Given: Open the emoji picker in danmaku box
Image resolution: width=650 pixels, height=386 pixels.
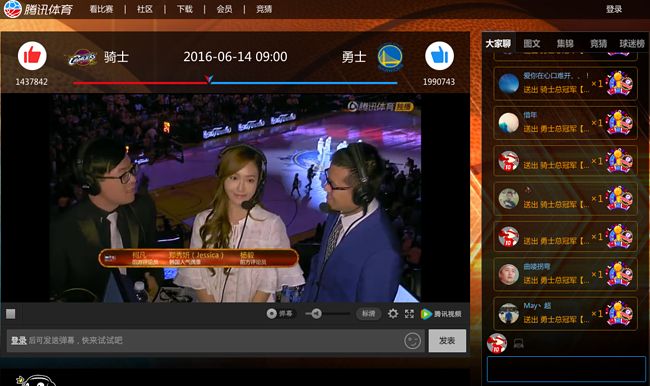Looking at the screenshot, I should [412, 341].
